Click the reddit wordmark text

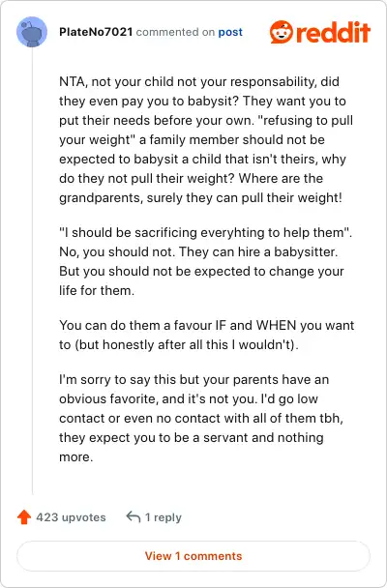click(334, 32)
